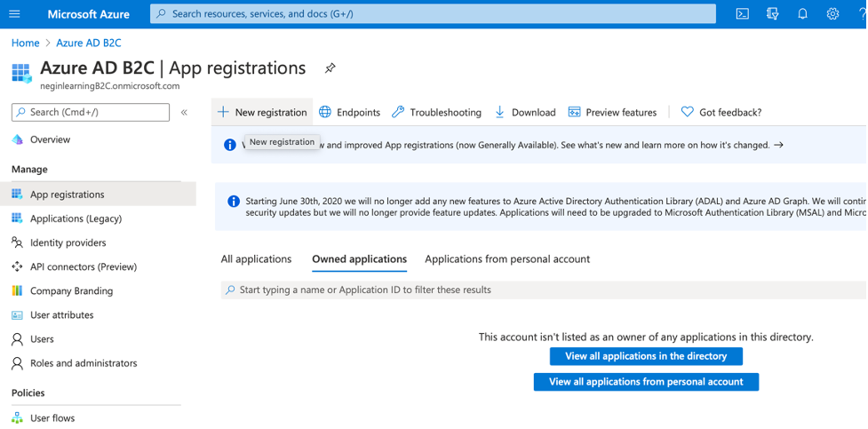Viewport: 868px width, 429px height.
Task: Show notifications bell panel
Action: tap(802, 14)
